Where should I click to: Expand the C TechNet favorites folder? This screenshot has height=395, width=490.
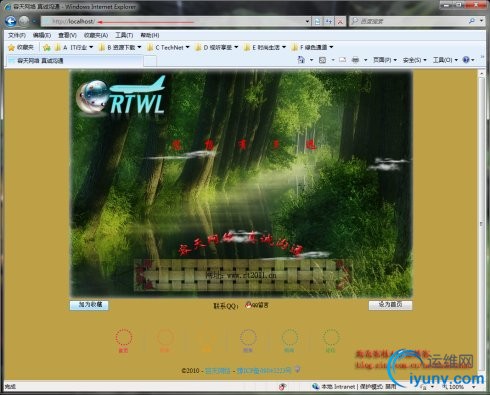point(168,48)
